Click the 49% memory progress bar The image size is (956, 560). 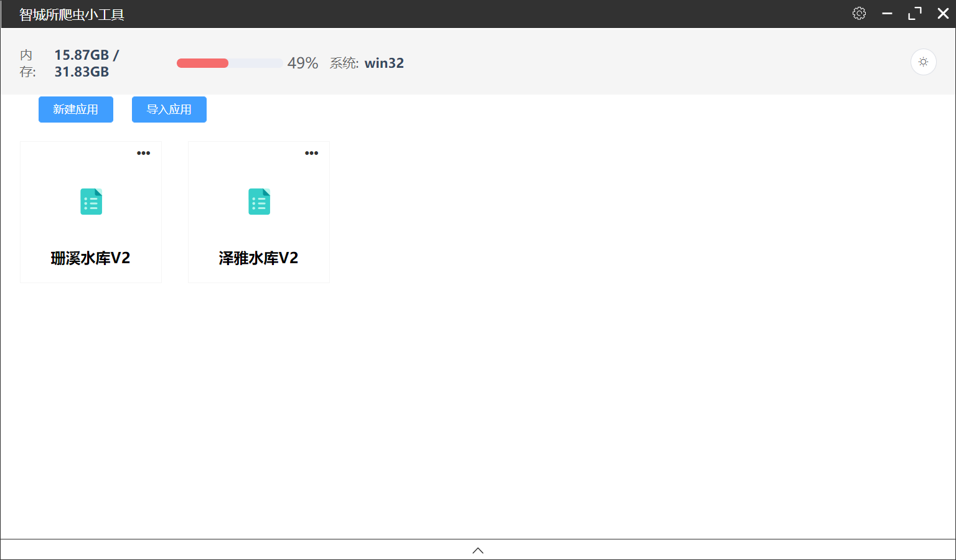coord(229,63)
